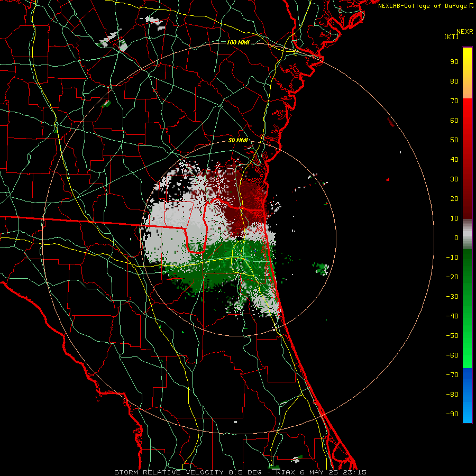Viewport: 476px width, 476px height.
Task: Click the 60 value on the velocity scale
Action: pos(454,121)
